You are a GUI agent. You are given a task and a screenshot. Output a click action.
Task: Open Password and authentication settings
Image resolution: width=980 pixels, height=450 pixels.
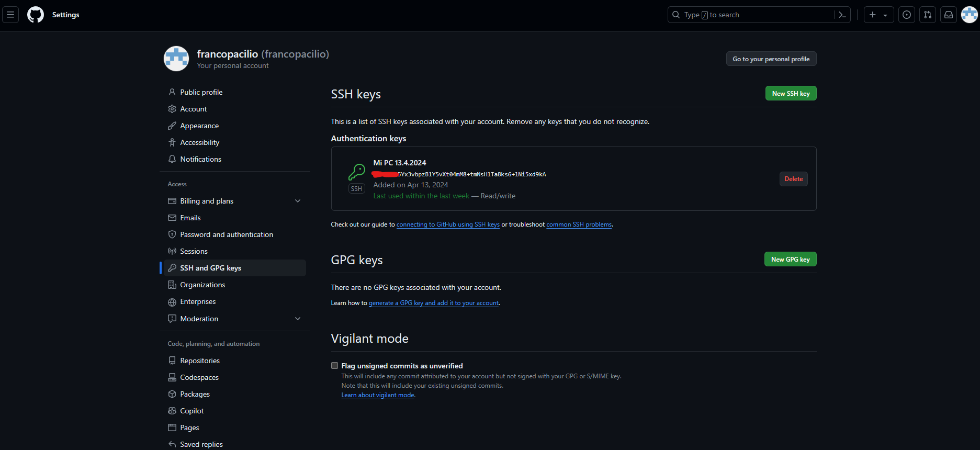[235, 234]
